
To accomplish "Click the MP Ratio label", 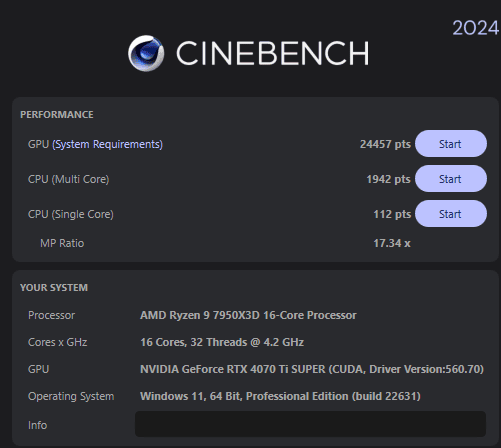I will (x=62, y=243).
